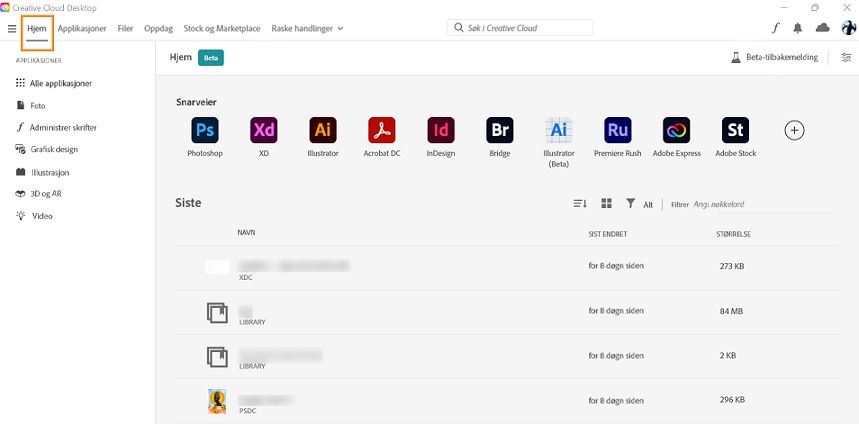Viewport: 859px width, 424px height.
Task: Click the Beta badge
Action: point(211,58)
